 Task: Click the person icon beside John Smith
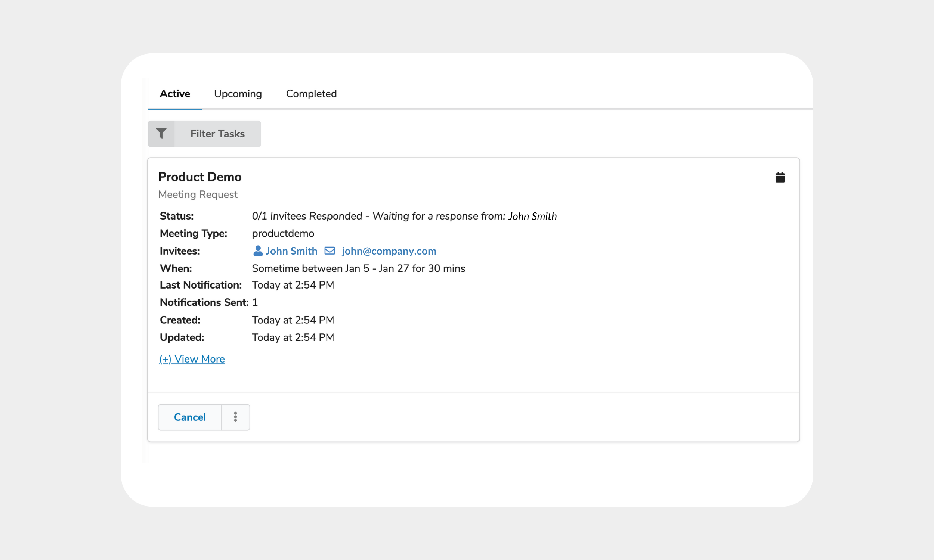(258, 251)
